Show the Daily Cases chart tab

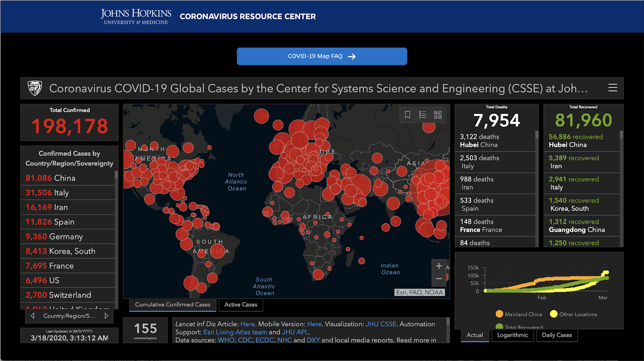(x=557, y=335)
